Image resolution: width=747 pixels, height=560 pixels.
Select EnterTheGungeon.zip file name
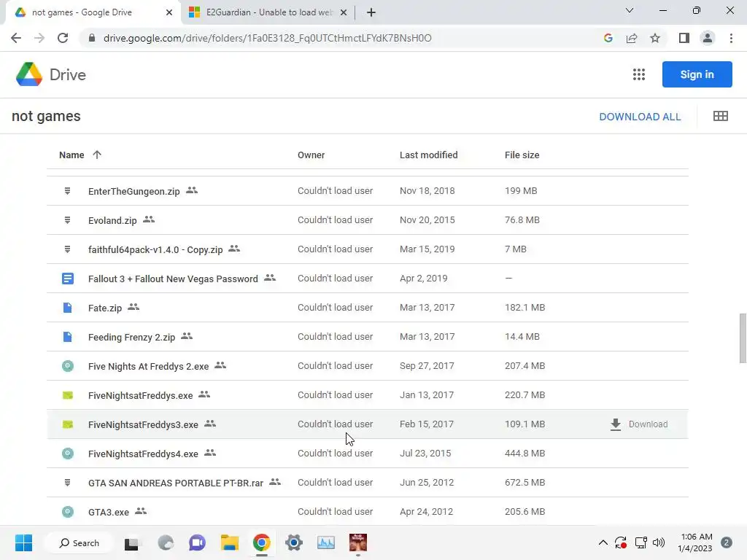coord(134,192)
